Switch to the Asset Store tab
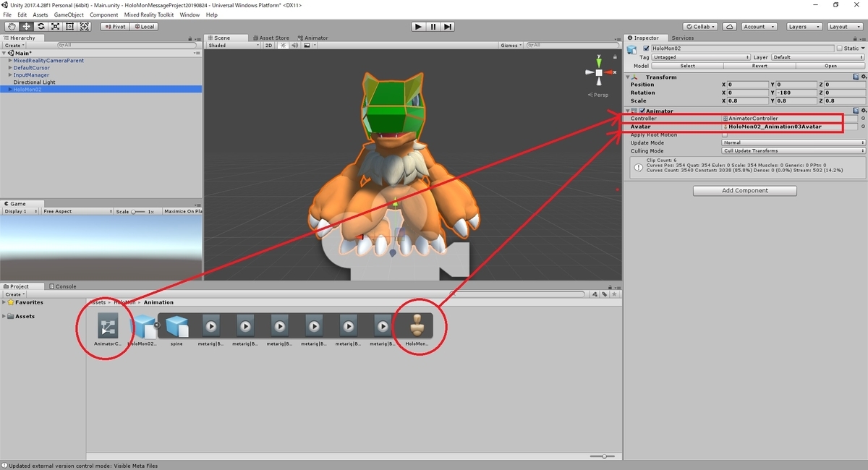Image resolution: width=868 pixels, height=470 pixels. tap(271, 38)
